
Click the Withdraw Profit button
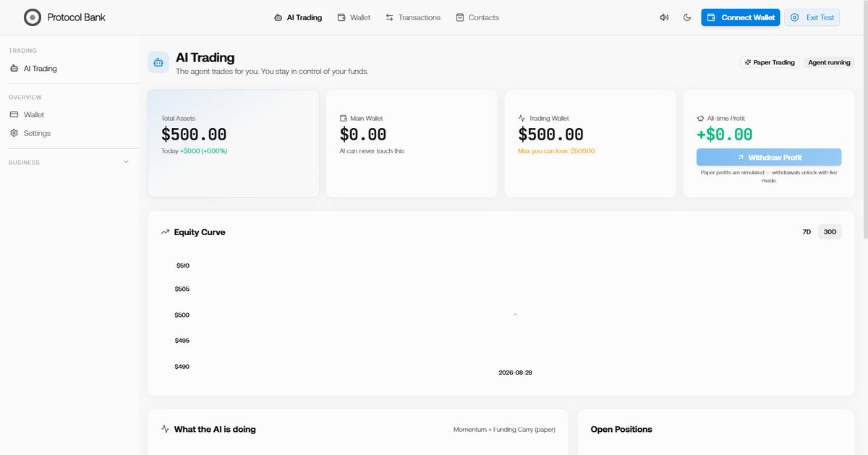769,157
